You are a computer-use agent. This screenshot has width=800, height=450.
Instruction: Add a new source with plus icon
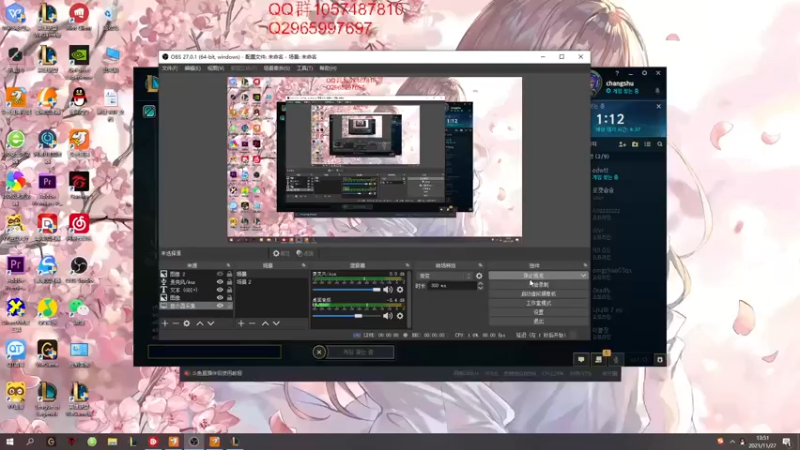pyautogui.click(x=165, y=323)
